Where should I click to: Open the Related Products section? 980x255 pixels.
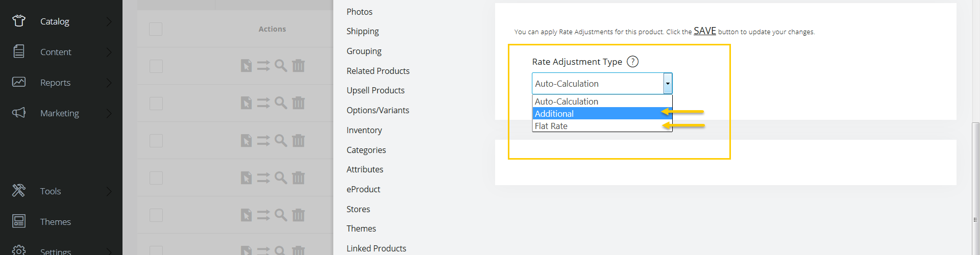click(378, 71)
